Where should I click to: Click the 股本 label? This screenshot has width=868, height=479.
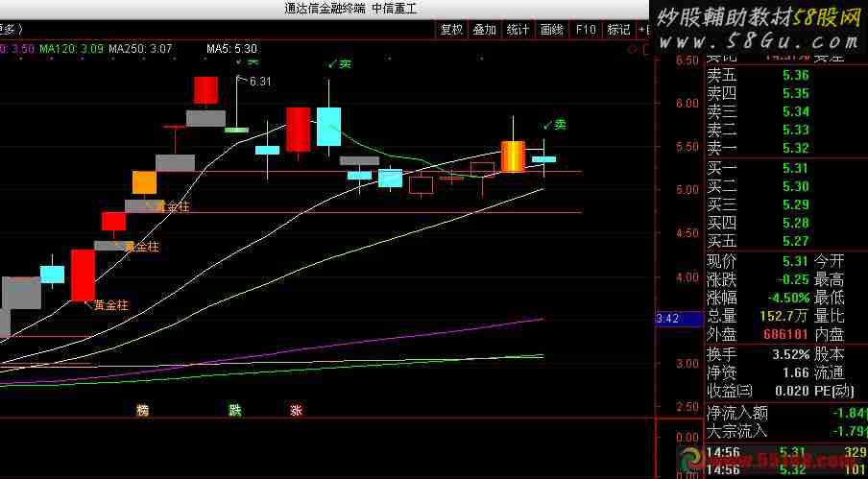coord(830,354)
